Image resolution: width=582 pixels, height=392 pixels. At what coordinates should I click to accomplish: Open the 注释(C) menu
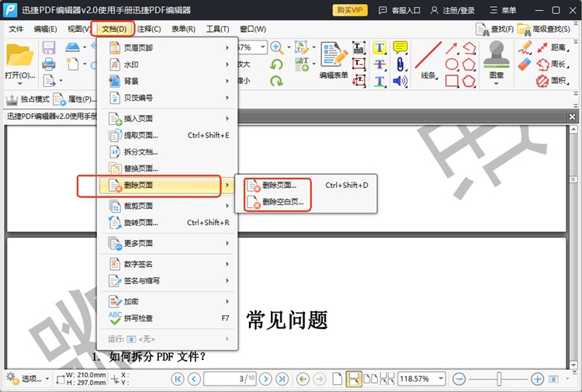click(149, 29)
